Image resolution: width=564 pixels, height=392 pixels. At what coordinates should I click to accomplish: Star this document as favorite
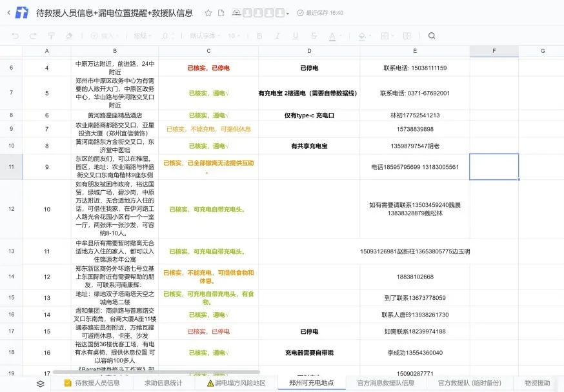(208, 13)
